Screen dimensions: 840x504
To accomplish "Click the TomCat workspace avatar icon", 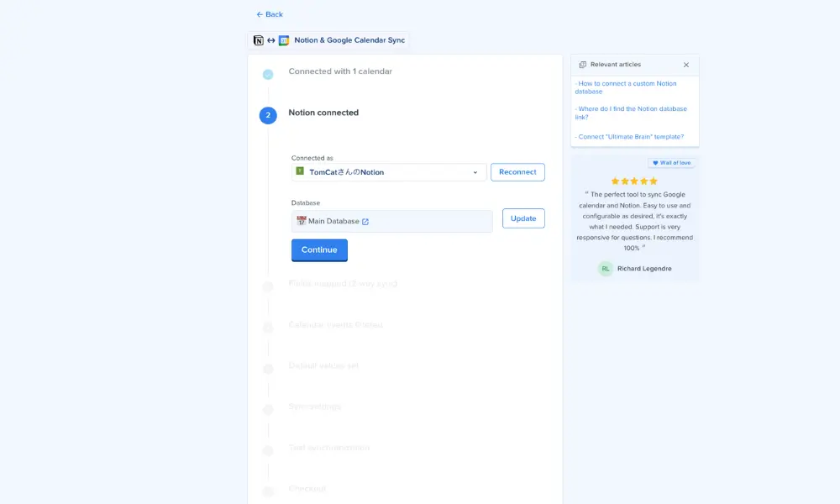I will pyautogui.click(x=300, y=171).
